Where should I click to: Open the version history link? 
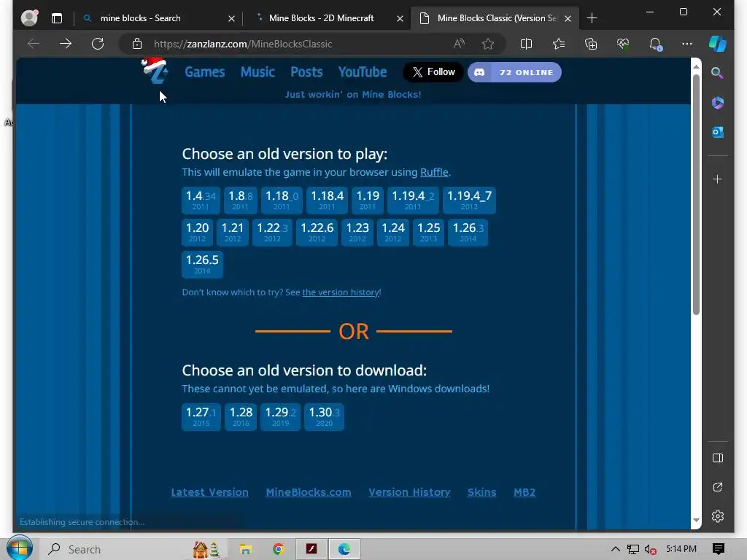click(x=341, y=292)
